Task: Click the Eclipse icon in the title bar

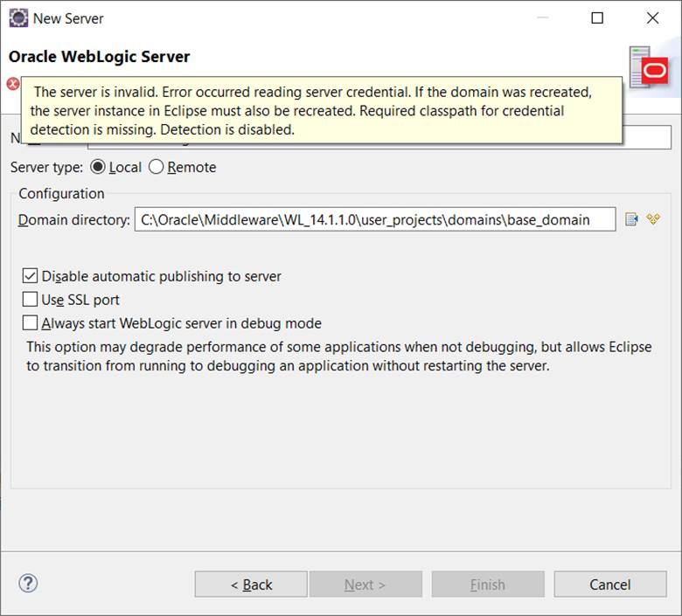Action: 18,18
